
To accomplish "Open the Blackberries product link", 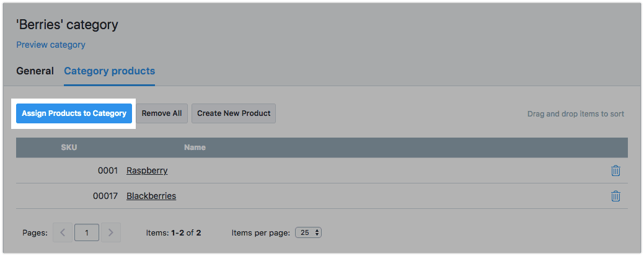I will (151, 196).
